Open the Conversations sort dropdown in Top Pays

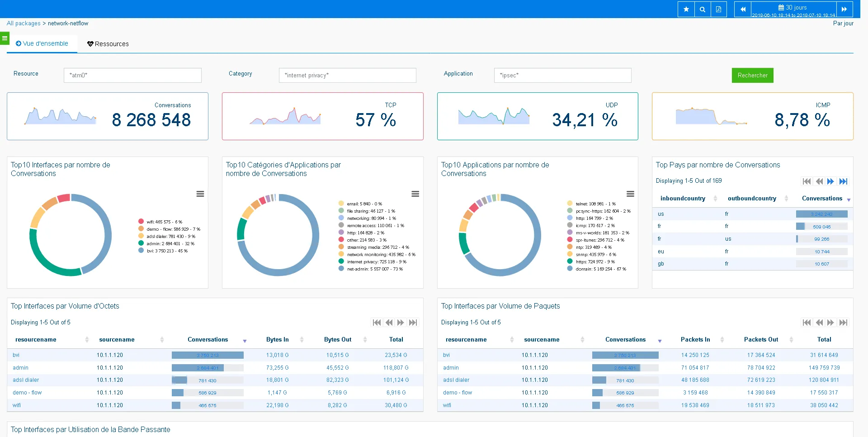pos(849,199)
